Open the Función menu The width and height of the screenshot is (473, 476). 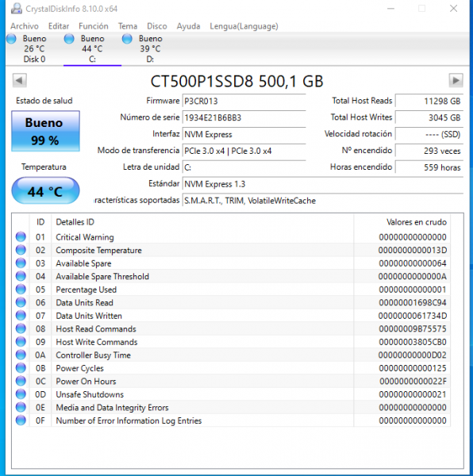(94, 26)
